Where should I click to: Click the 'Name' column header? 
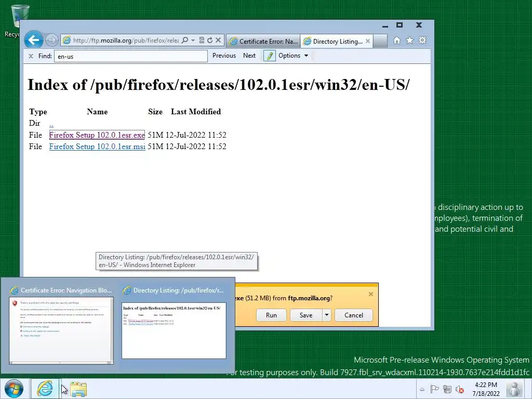[97, 112]
